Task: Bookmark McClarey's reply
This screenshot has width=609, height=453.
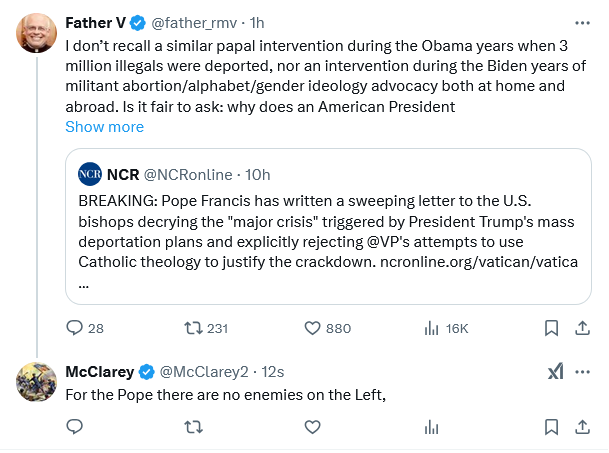Action: pyautogui.click(x=551, y=427)
